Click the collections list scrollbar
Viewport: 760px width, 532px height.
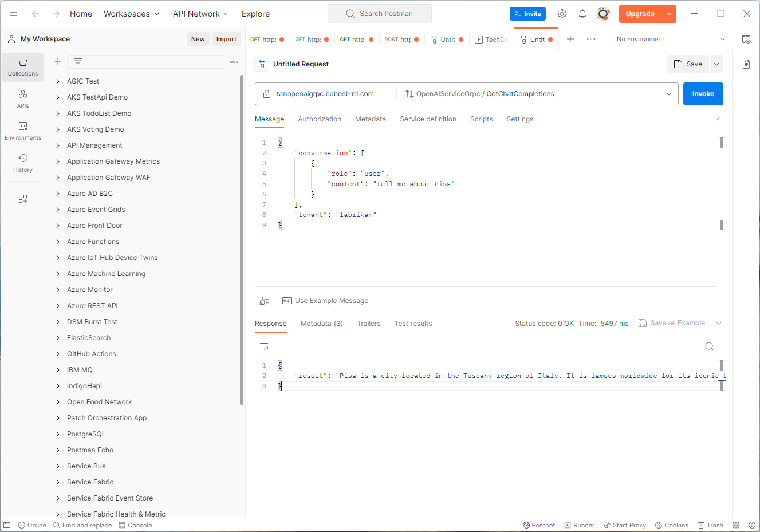click(242, 241)
